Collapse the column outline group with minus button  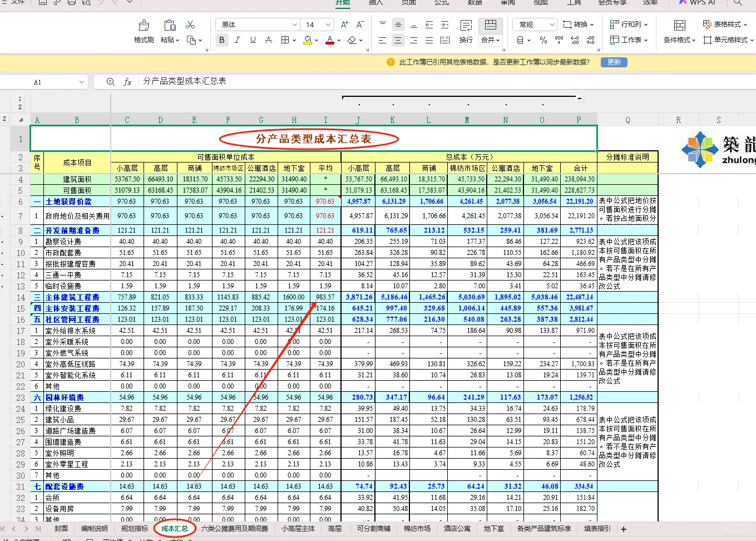(x=580, y=99)
